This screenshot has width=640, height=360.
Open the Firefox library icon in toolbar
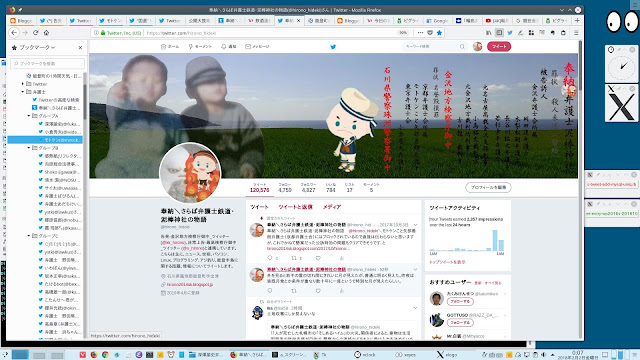tap(489, 33)
